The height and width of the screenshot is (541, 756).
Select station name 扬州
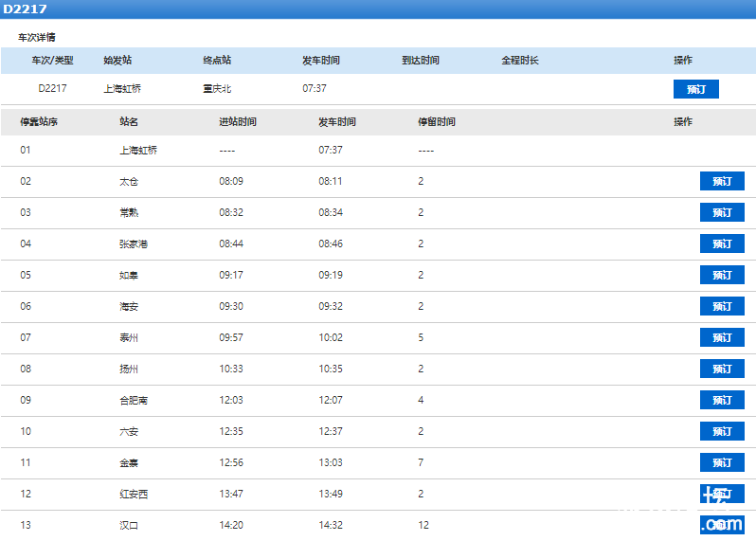click(129, 369)
